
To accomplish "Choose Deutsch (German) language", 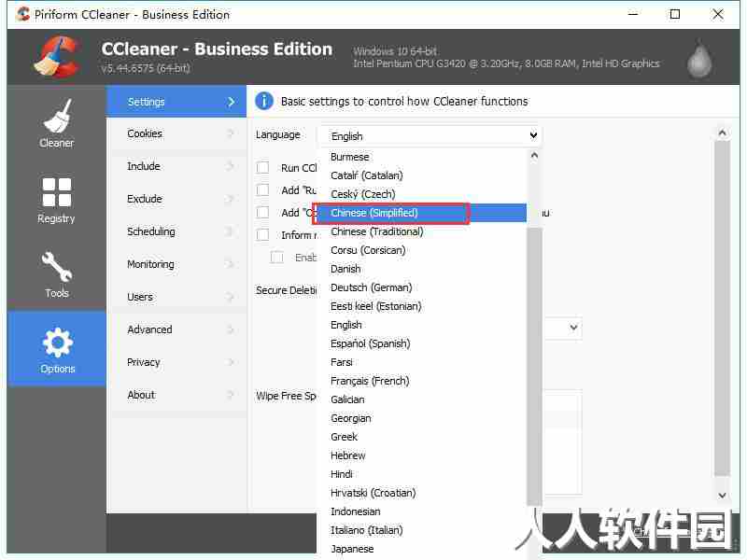I will [x=422, y=287].
